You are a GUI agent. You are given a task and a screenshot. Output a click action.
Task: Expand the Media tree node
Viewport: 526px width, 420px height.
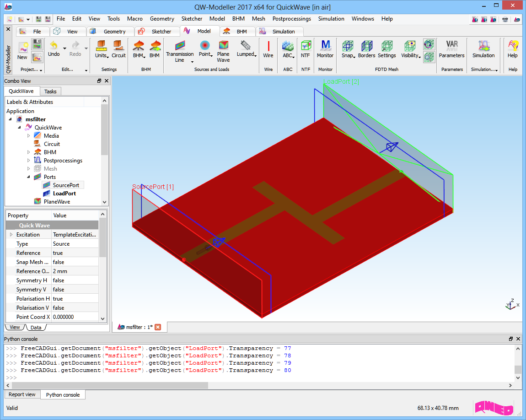click(x=28, y=136)
